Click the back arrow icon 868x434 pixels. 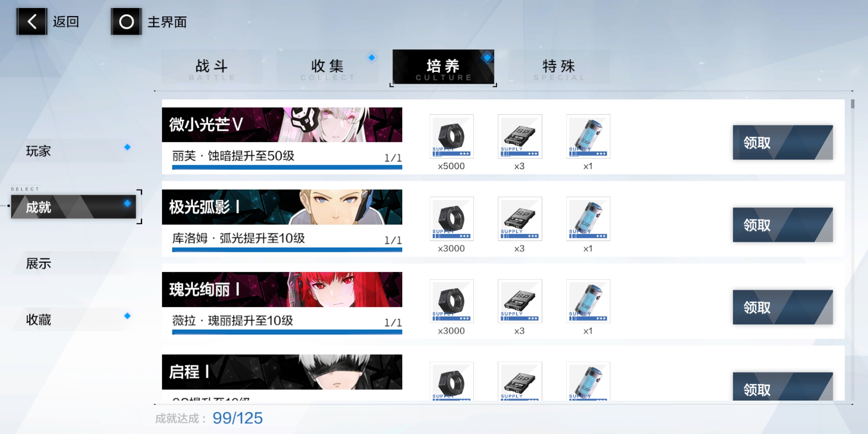pos(32,22)
